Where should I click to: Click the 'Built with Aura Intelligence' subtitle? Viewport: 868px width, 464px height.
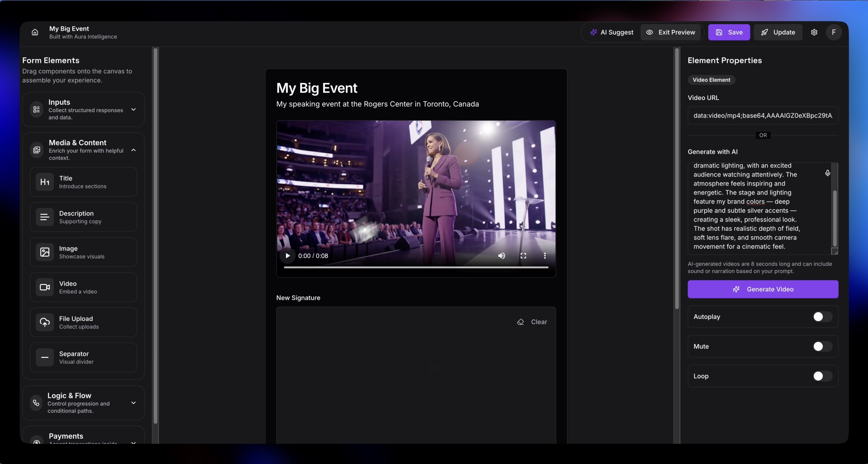83,37
